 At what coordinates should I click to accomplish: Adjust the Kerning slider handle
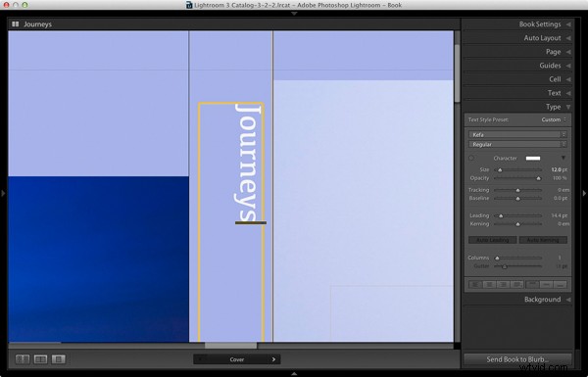point(517,224)
